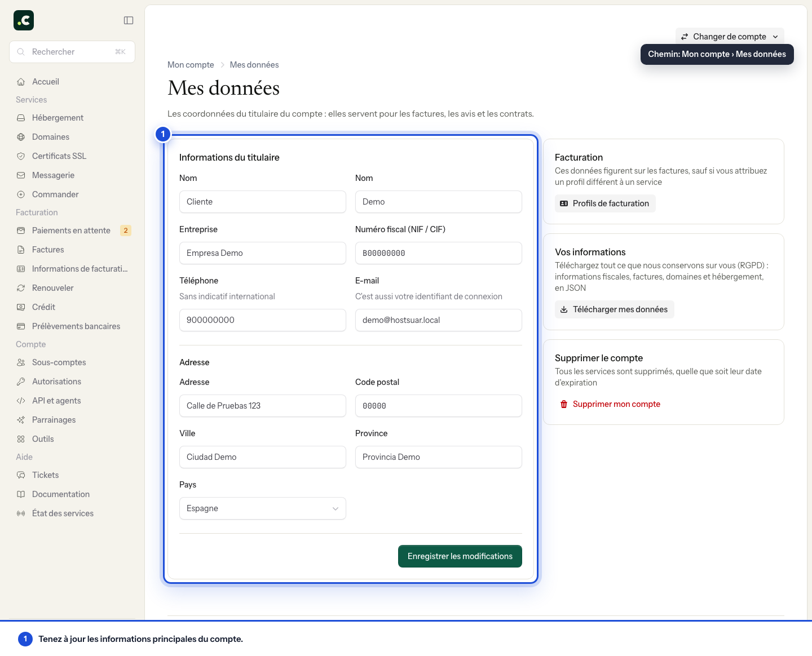Click the Informations de facturation icon
812x656 pixels.
(21, 269)
